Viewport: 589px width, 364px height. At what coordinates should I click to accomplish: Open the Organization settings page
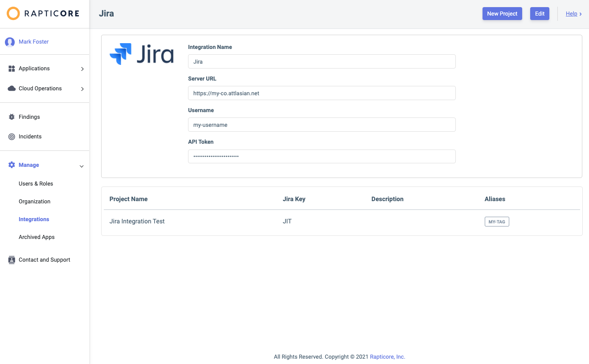(x=34, y=202)
